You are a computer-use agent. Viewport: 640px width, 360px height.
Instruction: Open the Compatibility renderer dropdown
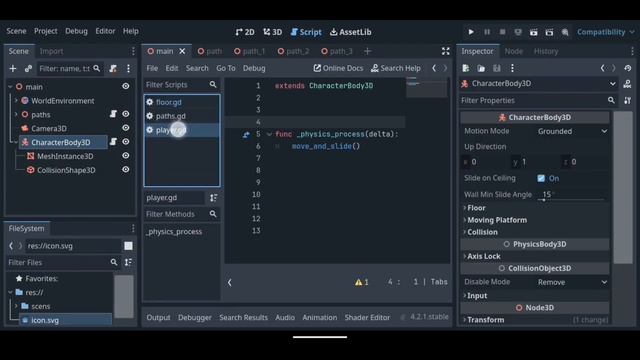[x=605, y=32]
